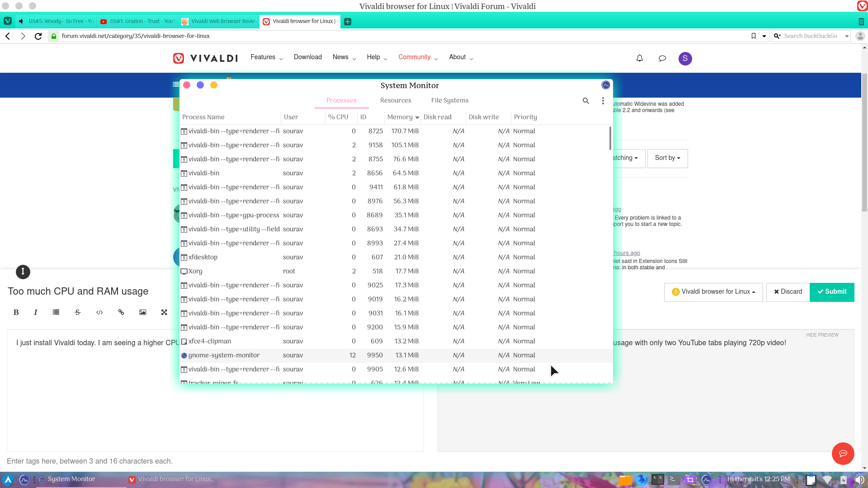Open file manager folder in taskbar

625,479
